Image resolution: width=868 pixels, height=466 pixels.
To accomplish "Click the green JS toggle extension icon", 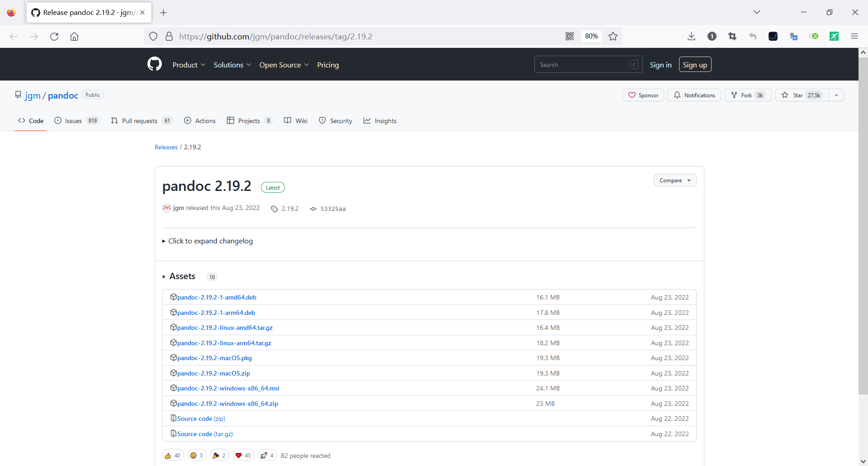I will pyautogui.click(x=814, y=37).
